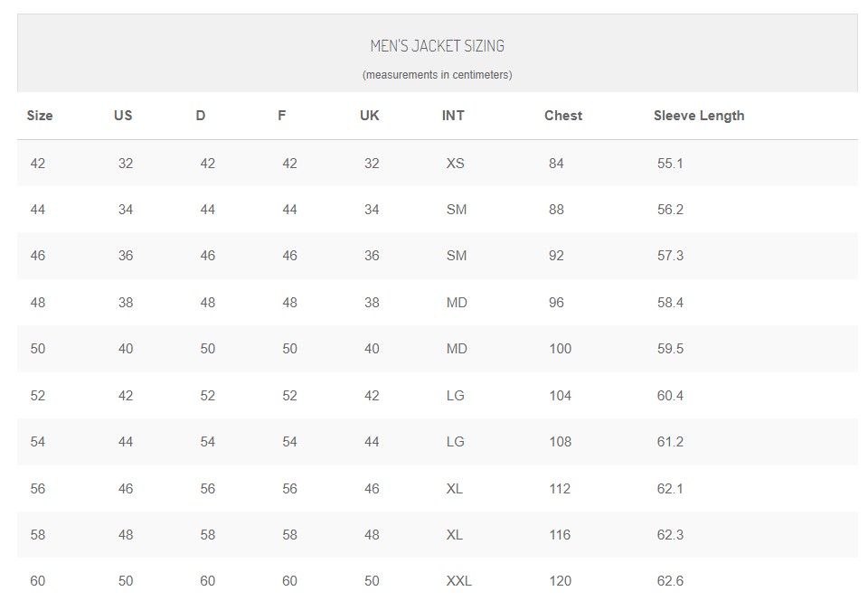
Task: Click the Men's Jacket Sizing title
Action: pyautogui.click(x=437, y=46)
